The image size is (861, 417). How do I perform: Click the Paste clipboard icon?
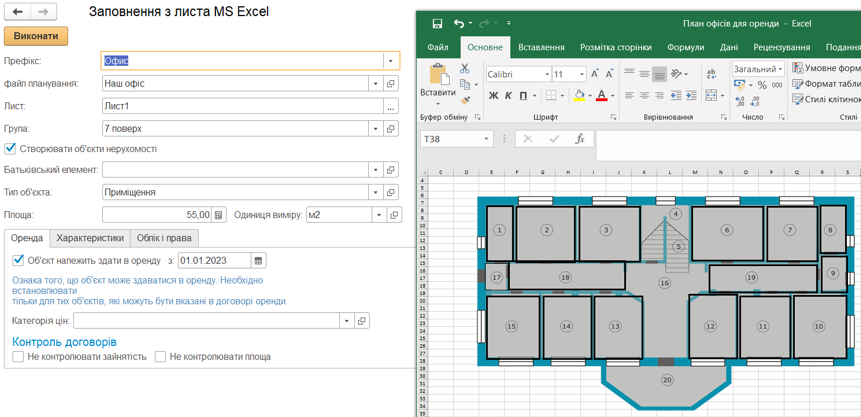(438, 74)
